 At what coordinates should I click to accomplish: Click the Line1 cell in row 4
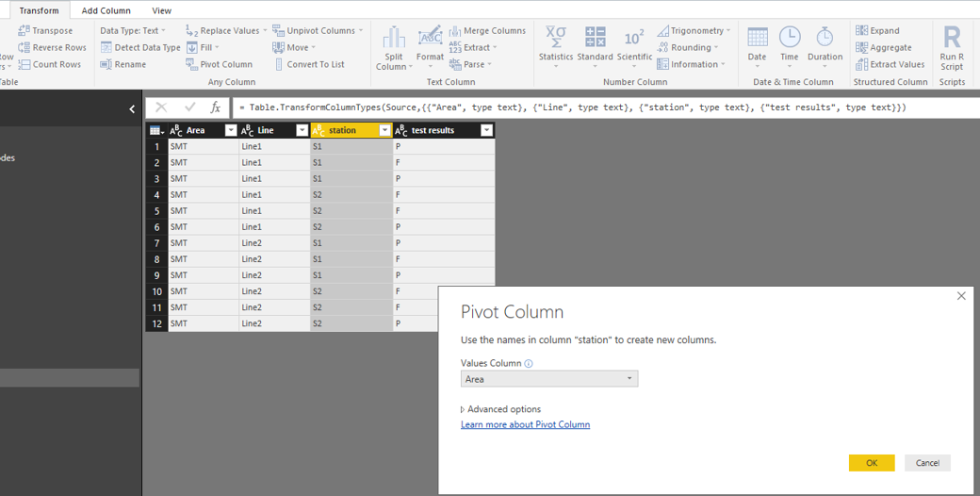pyautogui.click(x=274, y=195)
